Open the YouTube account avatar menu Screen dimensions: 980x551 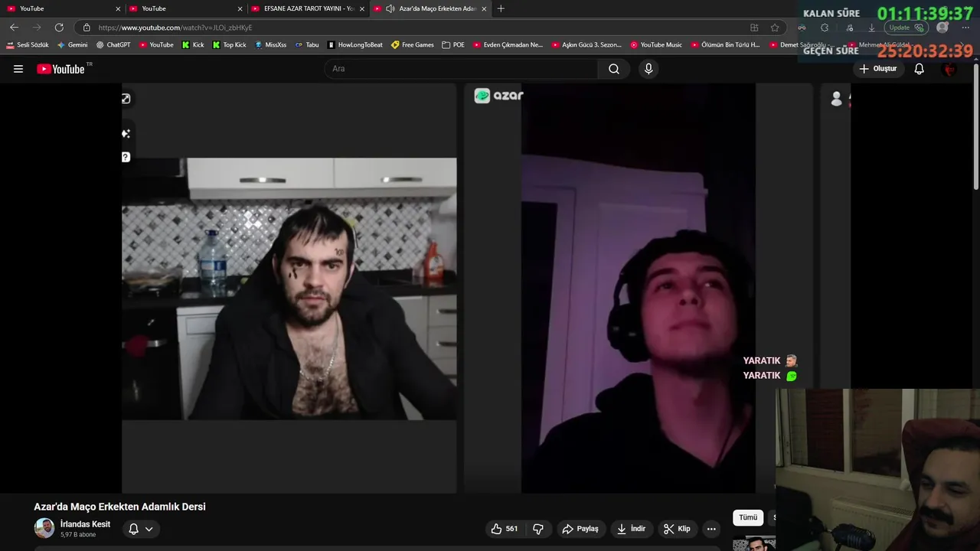(949, 69)
